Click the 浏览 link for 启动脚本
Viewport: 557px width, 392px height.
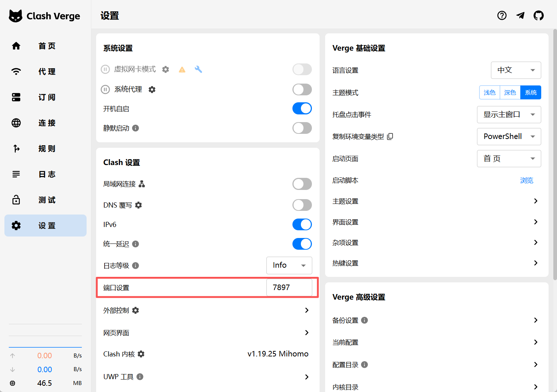point(527,180)
